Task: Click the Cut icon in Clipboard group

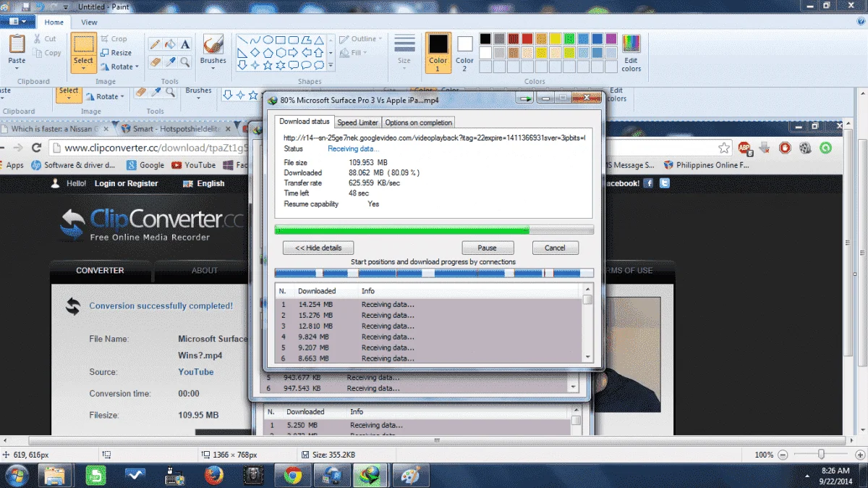Action: pyautogui.click(x=44, y=39)
